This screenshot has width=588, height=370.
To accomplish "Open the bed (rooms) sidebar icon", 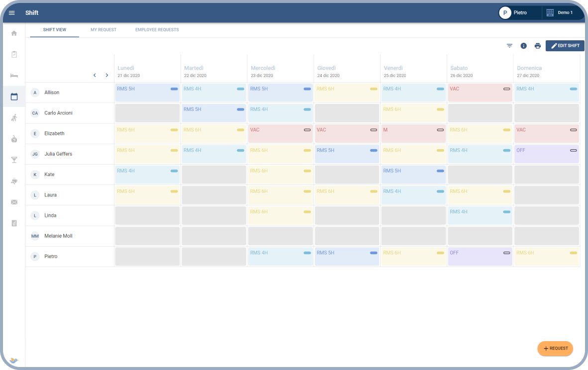I will (14, 76).
